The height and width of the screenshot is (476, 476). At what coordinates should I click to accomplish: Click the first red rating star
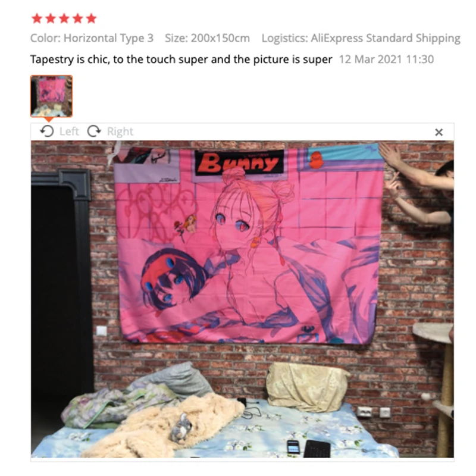(37, 18)
